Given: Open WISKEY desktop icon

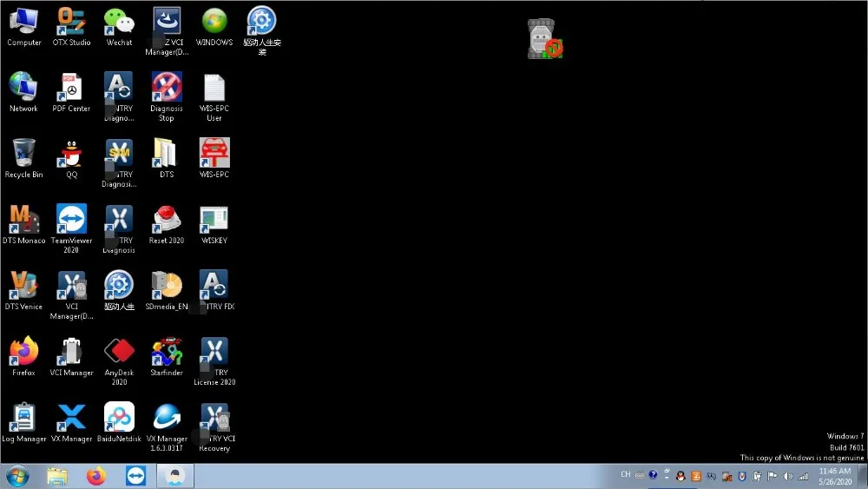Looking at the screenshot, I should [214, 220].
